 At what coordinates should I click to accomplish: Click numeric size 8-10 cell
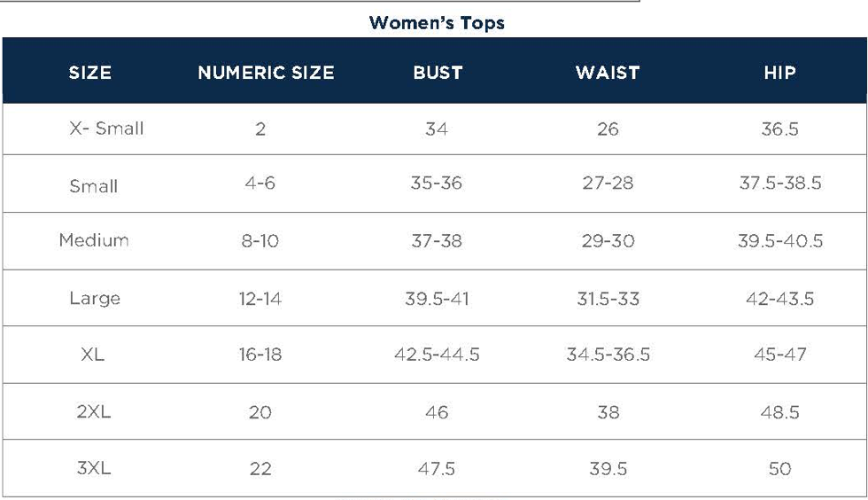[x=260, y=240]
